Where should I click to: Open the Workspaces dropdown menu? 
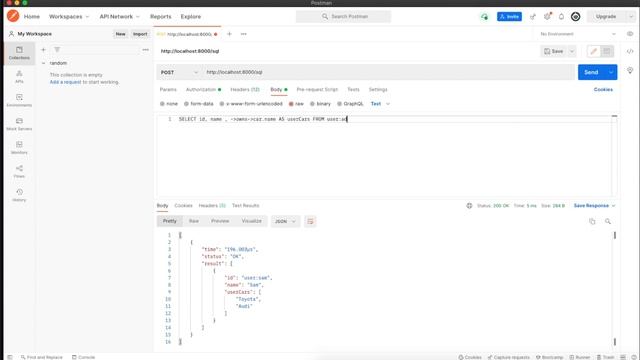point(69,17)
